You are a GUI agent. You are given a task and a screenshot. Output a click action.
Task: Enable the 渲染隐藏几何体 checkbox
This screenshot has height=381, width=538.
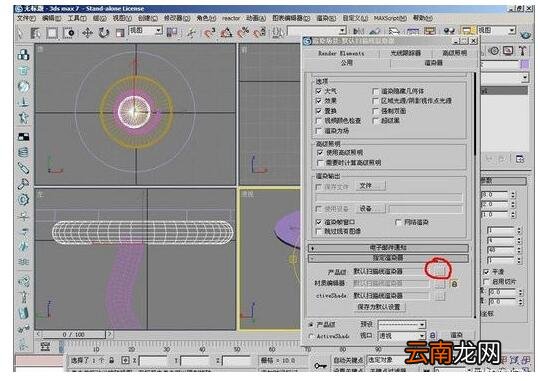pyautogui.click(x=376, y=91)
